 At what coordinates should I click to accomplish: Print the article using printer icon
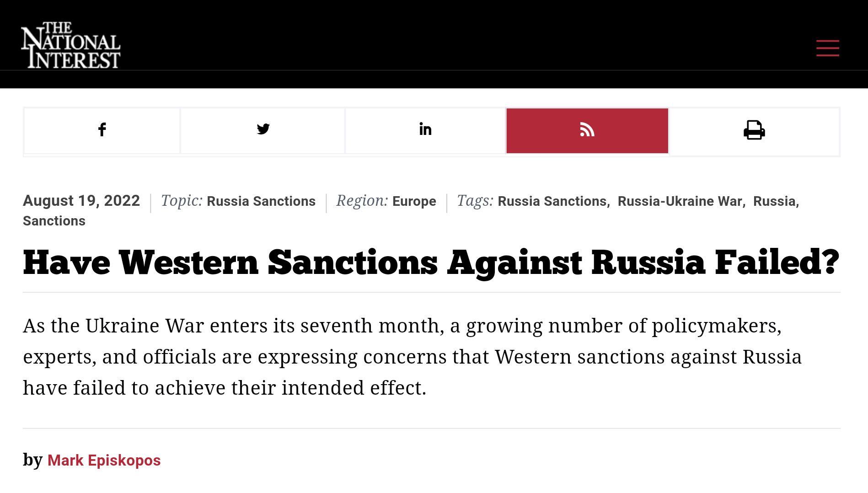coord(754,131)
